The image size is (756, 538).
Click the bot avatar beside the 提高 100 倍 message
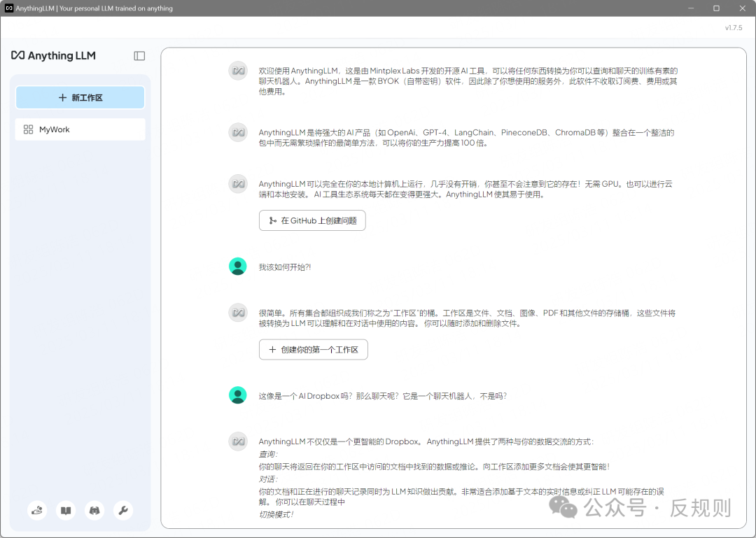(238, 132)
